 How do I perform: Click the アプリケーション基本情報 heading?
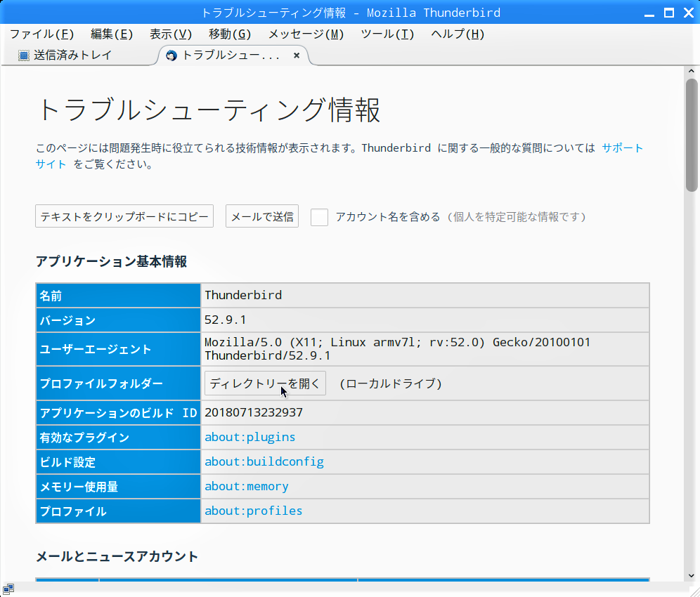111,261
